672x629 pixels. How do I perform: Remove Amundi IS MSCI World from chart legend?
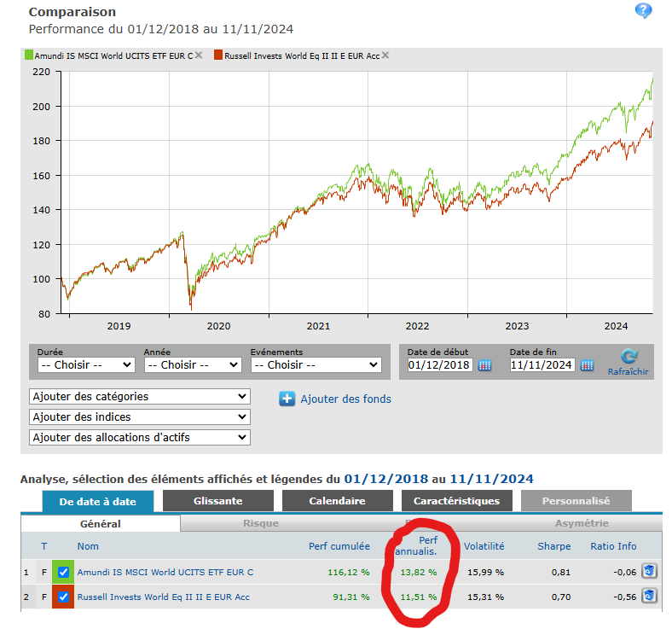(199, 55)
